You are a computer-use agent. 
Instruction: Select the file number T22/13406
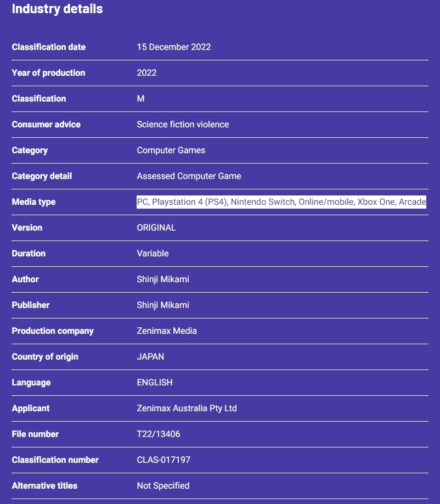click(158, 434)
